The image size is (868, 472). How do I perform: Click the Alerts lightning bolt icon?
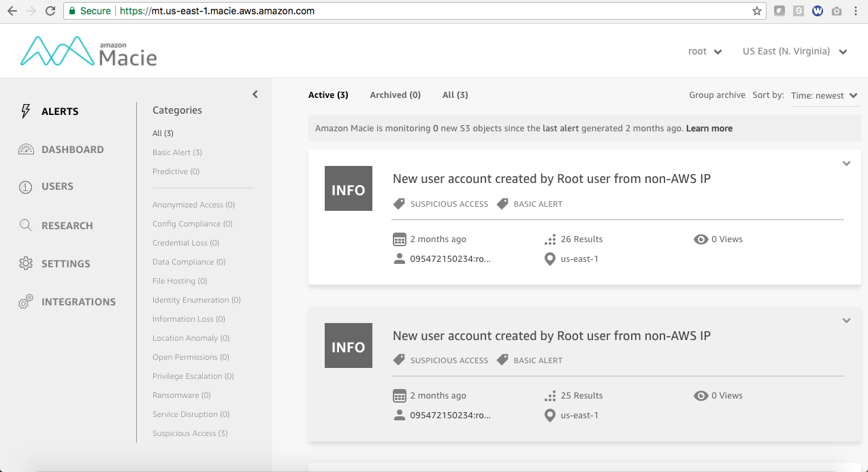tap(26, 112)
